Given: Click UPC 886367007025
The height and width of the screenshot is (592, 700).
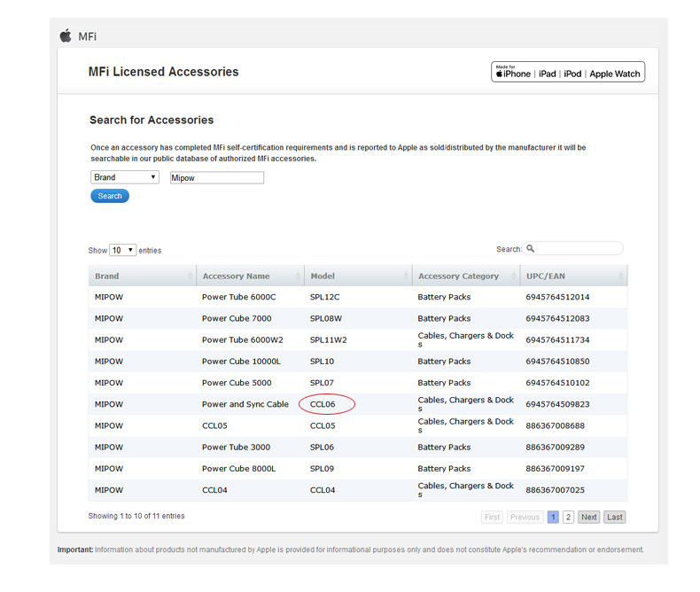Looking at the screenshot, I should click(555, 490).
